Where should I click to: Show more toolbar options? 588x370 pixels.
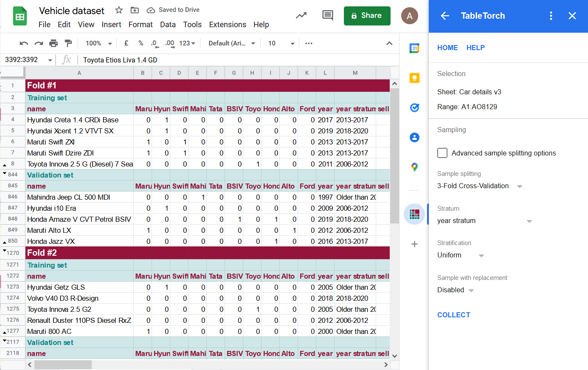(x=309, y=43)
